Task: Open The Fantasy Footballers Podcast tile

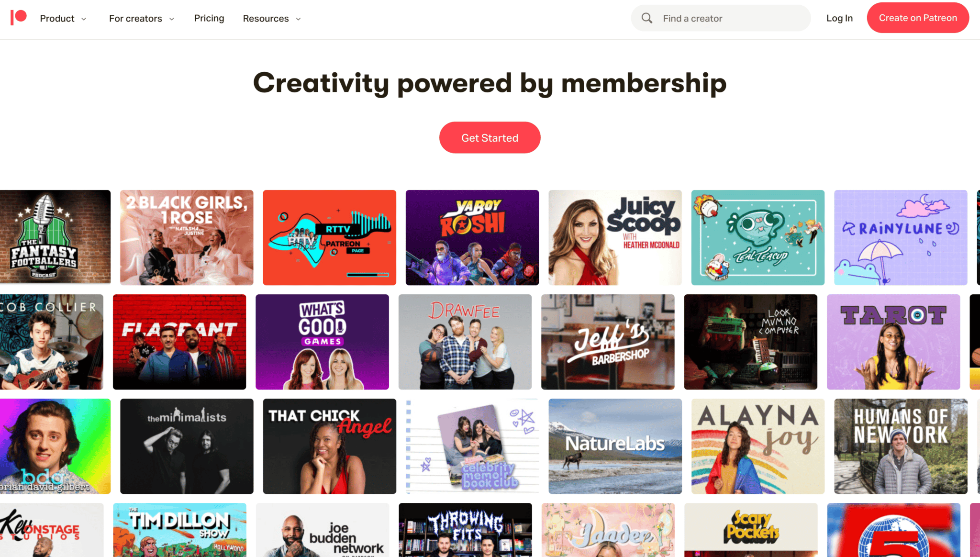Action: [55, 237]
